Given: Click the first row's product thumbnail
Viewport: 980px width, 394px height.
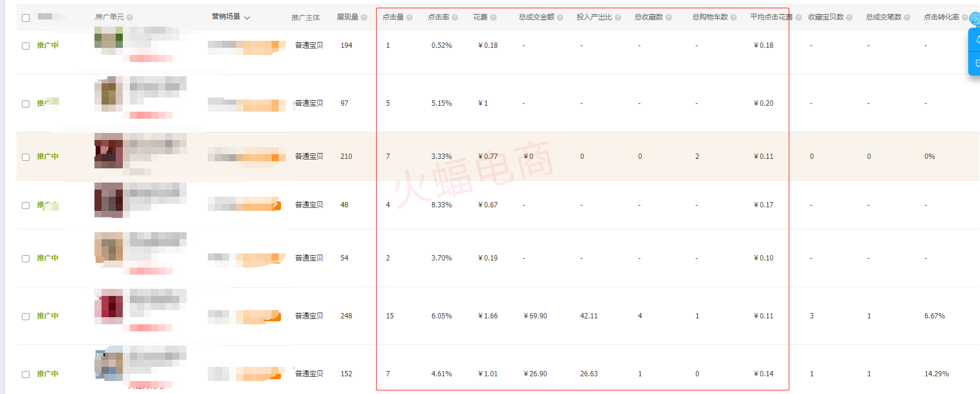Looking at the screenshot, I should point(109,40).
